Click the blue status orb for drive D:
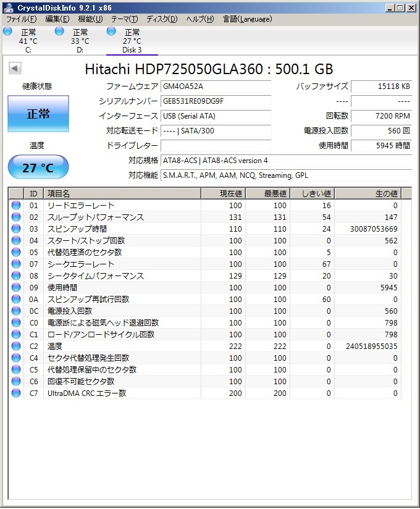The width and height of the screenshot is (420, 509). tap(59, 32)
